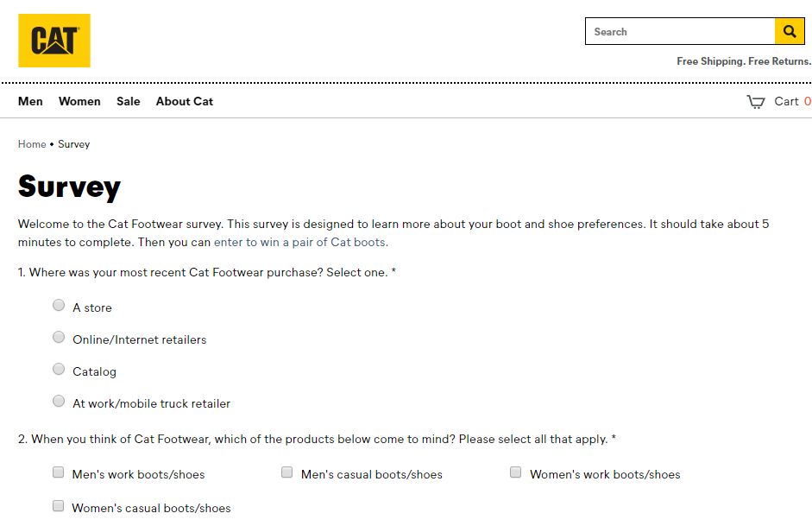The width and height of the screenshot is (812, 526).
Task: Open the shopping cart icon
Action: pos(756,102)
